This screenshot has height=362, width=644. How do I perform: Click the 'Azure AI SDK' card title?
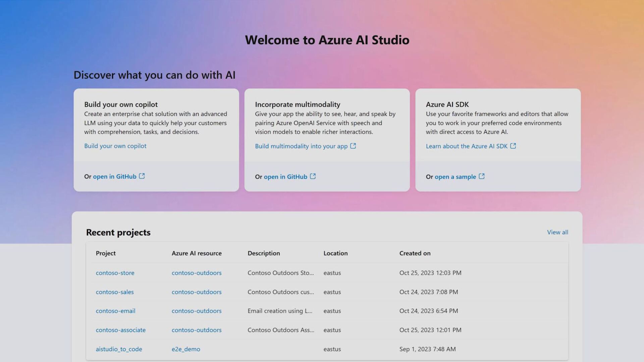pos(447,104)
